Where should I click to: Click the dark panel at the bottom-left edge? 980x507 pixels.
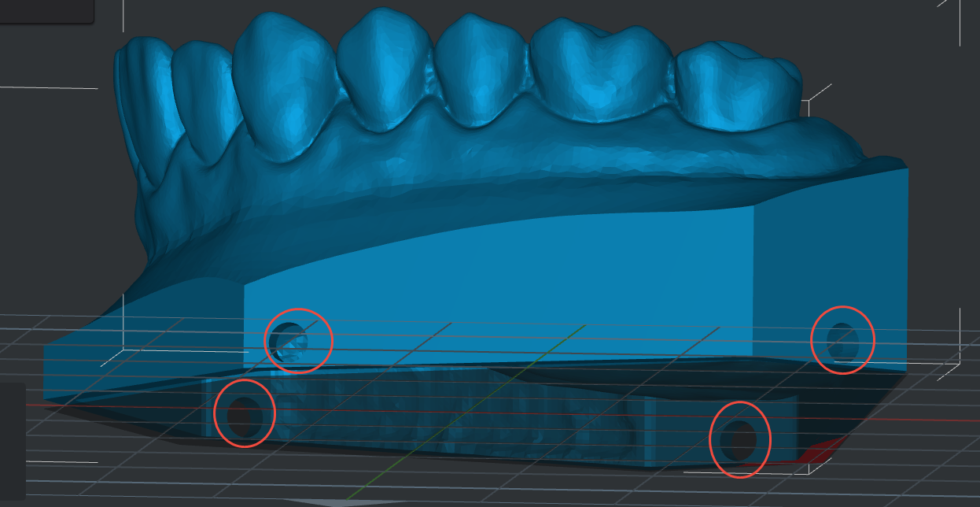pyautogui.click(x=12, y=441)
